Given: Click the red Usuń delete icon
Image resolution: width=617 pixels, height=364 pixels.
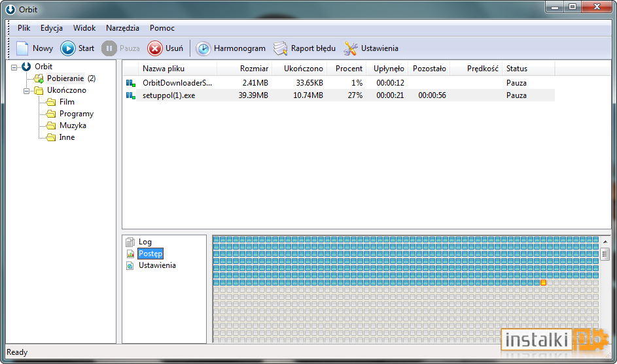Looking at the screenshot, I should point(154,48).
